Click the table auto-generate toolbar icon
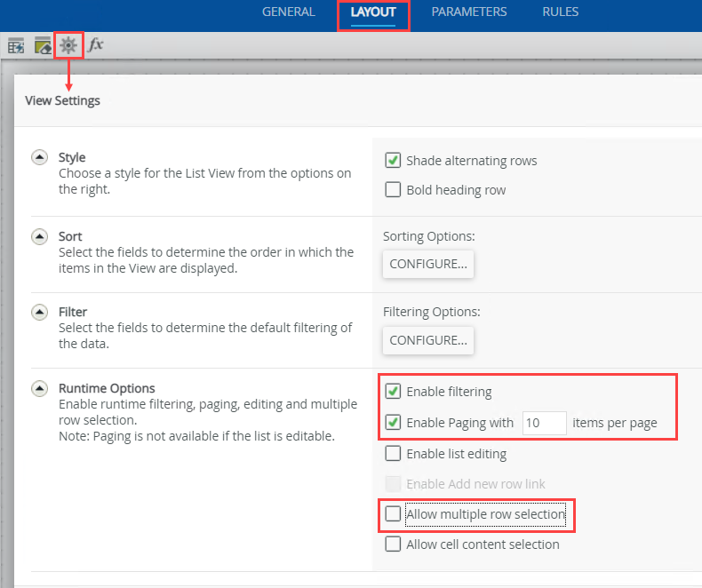Viewport: 702px width, 588px height. click(x=15, y=45)
